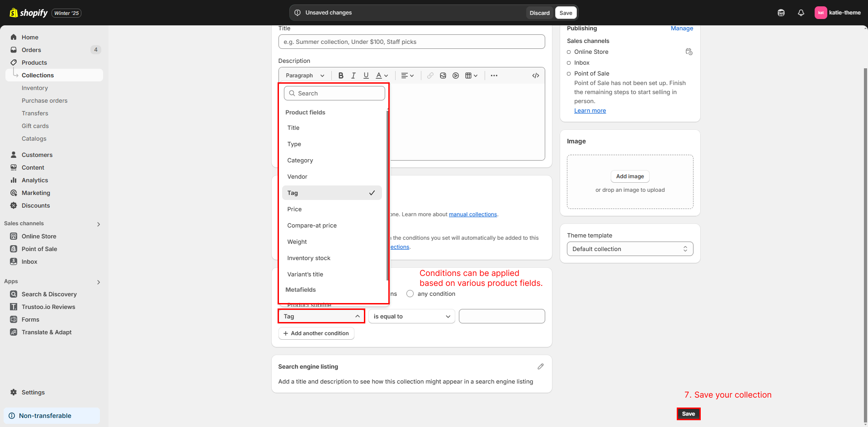Apply underline formatting in description editor

click(x=366, y=76)
